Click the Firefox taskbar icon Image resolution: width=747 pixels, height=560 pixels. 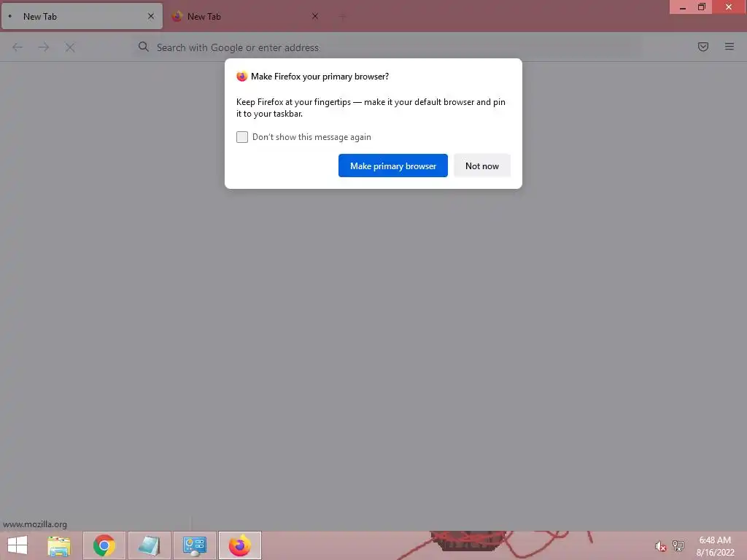point(239,545)
